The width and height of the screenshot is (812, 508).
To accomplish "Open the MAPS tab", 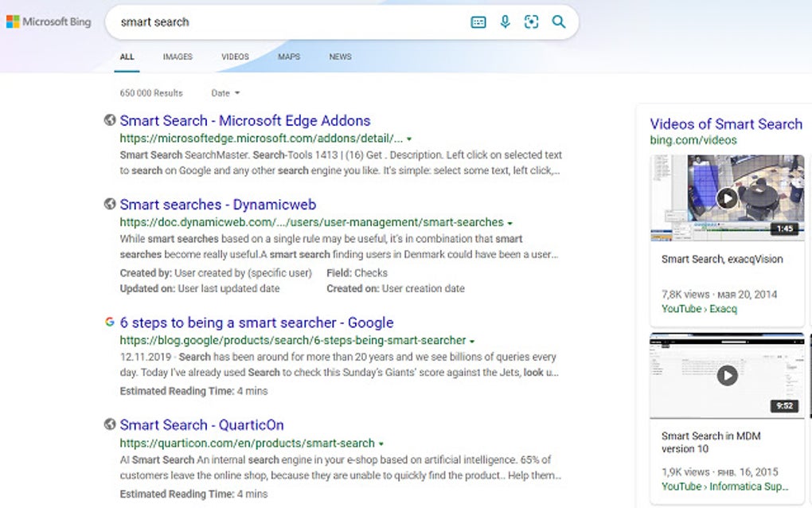I will [x=288, y=57].
